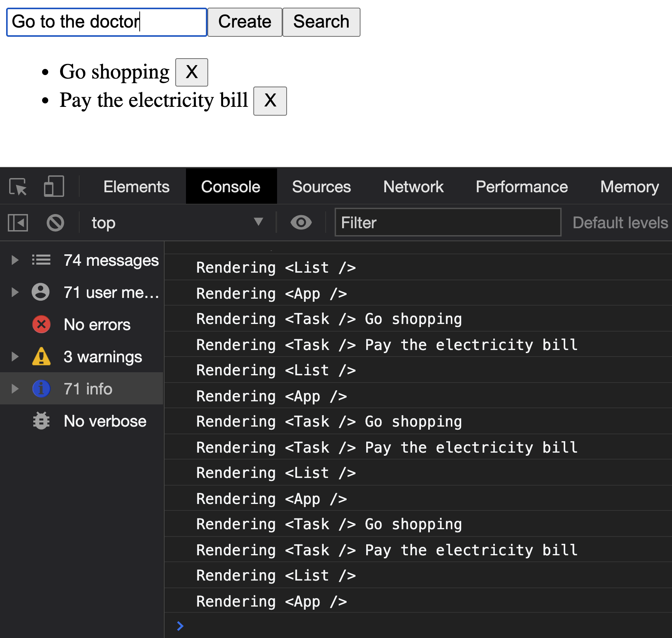The width and height of the screenshot is (672, 638).
Task: Click the console Filter input field
Action: tap(448, 222)
